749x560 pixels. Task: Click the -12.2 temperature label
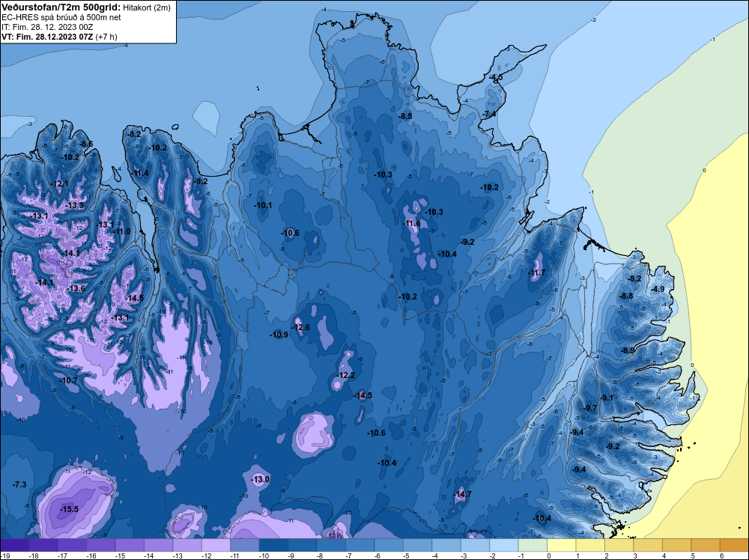coord(345,375)
